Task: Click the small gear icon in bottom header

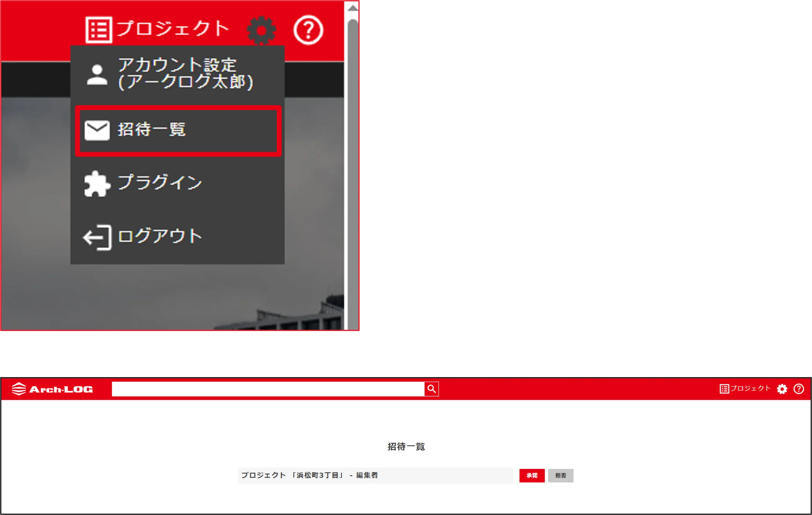Action: click(x=782, y=389)
